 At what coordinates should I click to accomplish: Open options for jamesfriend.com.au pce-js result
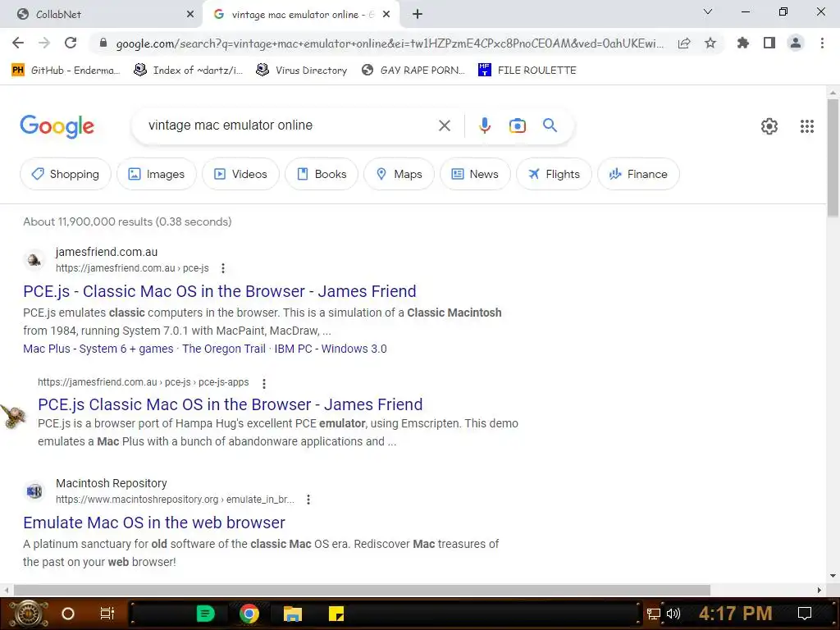pyautogui.click(x=223, y=268)
